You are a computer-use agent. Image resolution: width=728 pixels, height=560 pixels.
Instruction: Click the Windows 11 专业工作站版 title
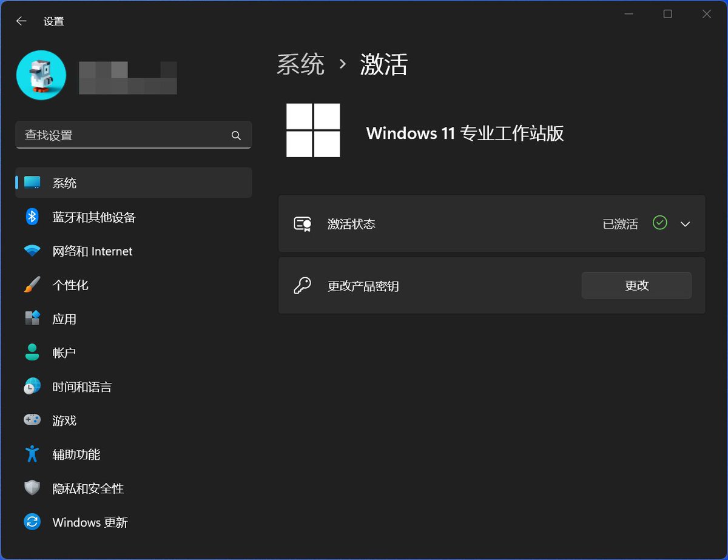click(465, 133)
